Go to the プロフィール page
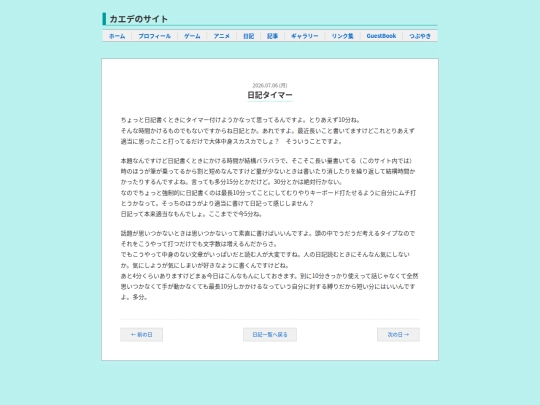Viewport: 540px width, 405px height. 155,36
